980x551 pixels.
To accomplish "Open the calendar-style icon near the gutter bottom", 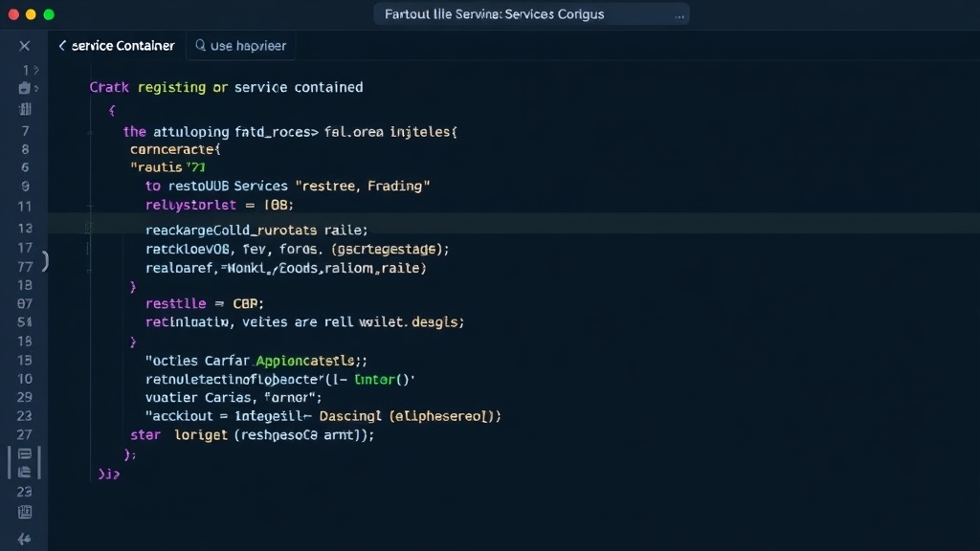I will tap(24, 513).
